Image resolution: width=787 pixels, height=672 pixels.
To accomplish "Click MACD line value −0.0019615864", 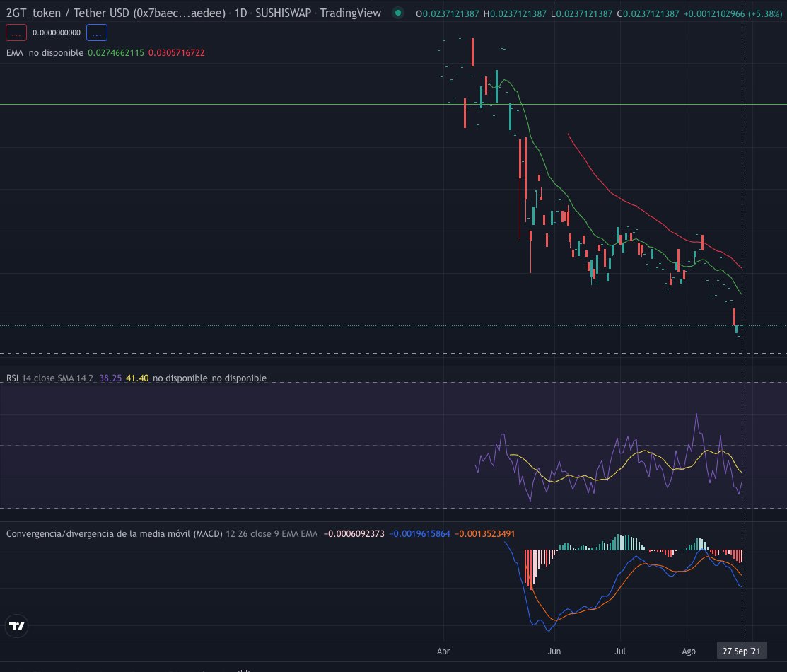I will pos(419,534).
